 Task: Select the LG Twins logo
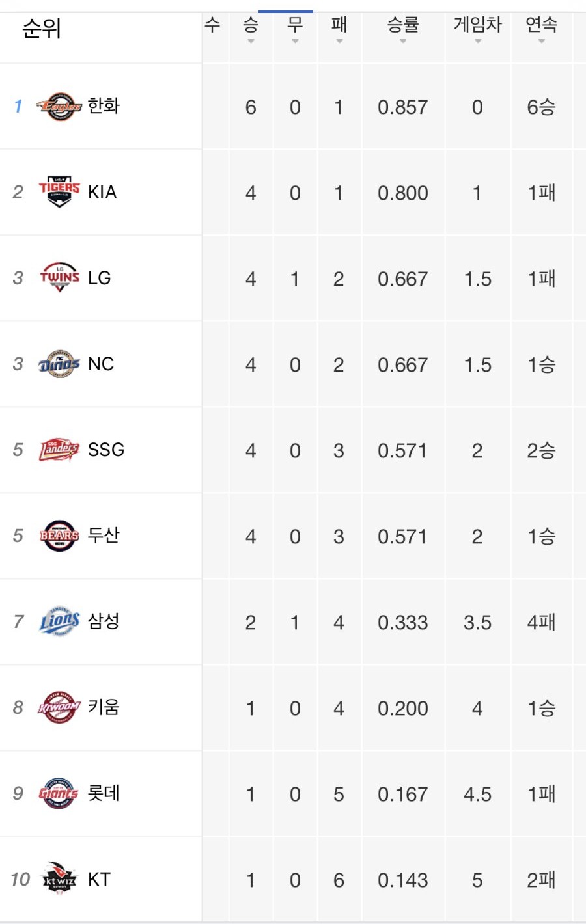59,277
